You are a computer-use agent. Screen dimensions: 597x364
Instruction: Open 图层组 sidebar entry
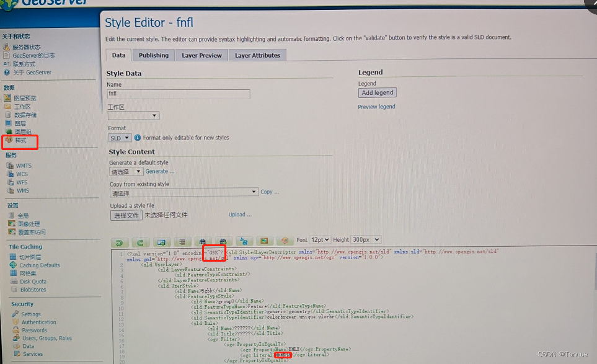point(23,131)
